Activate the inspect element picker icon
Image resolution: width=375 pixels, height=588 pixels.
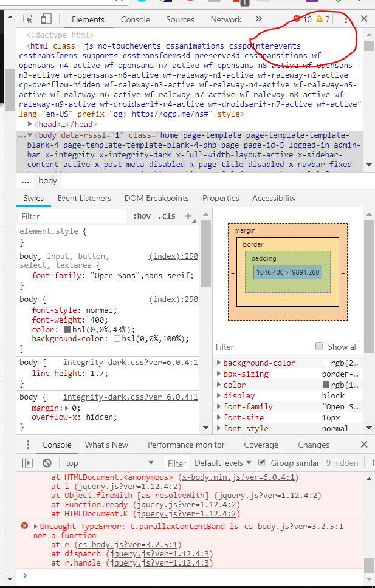(28, 19)
